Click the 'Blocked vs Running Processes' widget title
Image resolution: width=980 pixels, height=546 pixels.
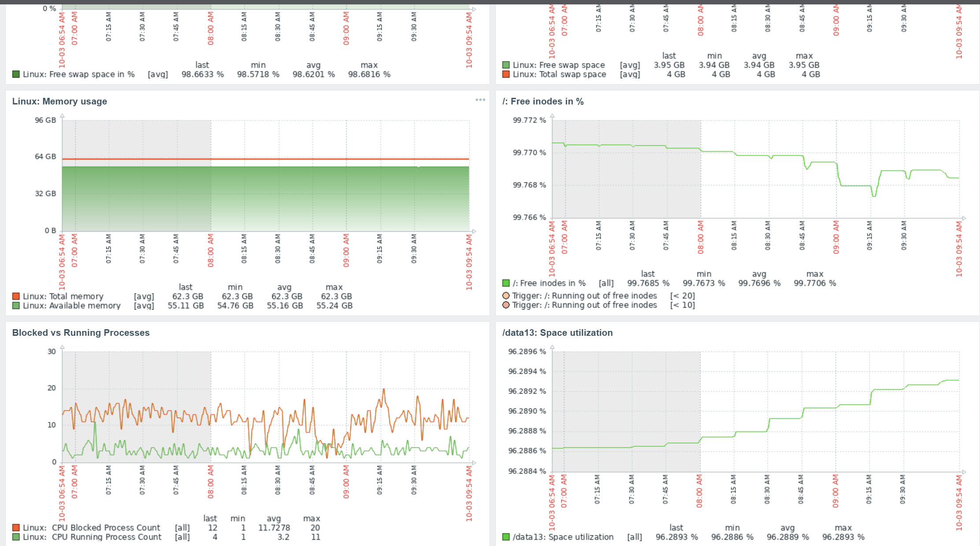(81, 333)
